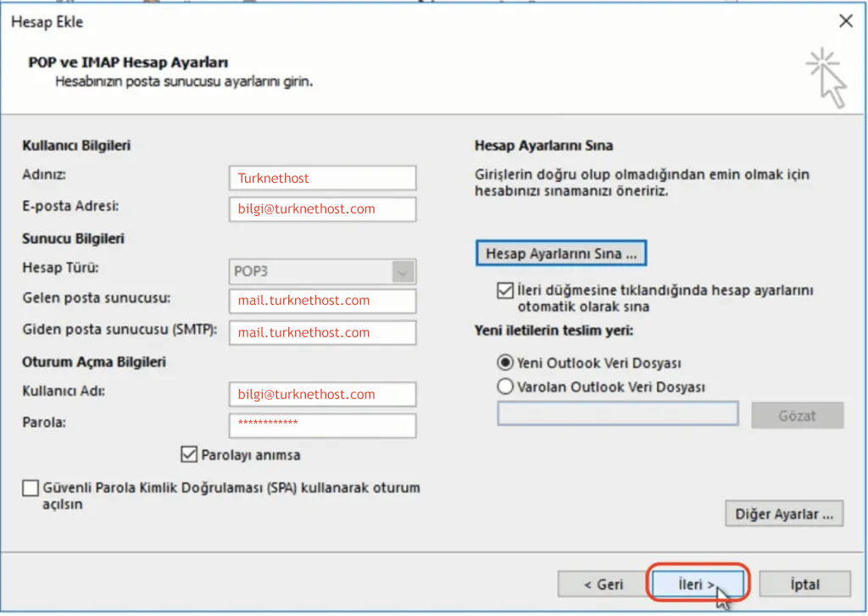Viewport: 868px width, 616px height.
Task: Toggle the Parolayı anımsa checkbox
Action: (189, 454)
